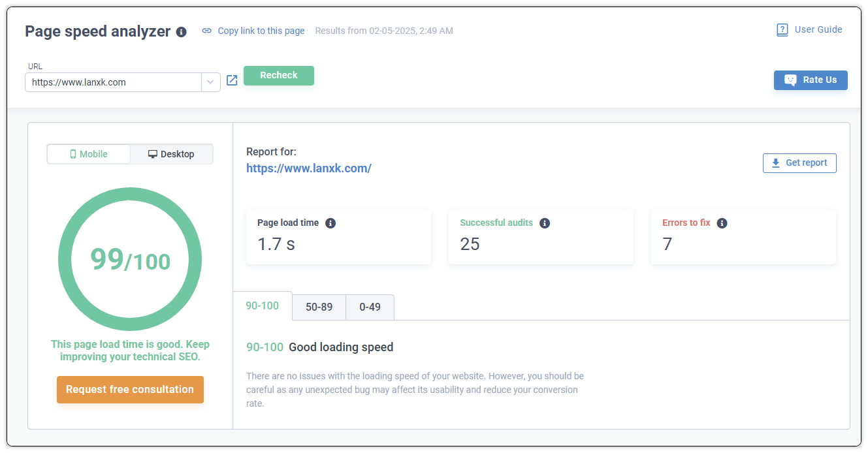Click the URL input field
Image resolution: width=868 pixels, height=453 pixels.
coord(114,82)
